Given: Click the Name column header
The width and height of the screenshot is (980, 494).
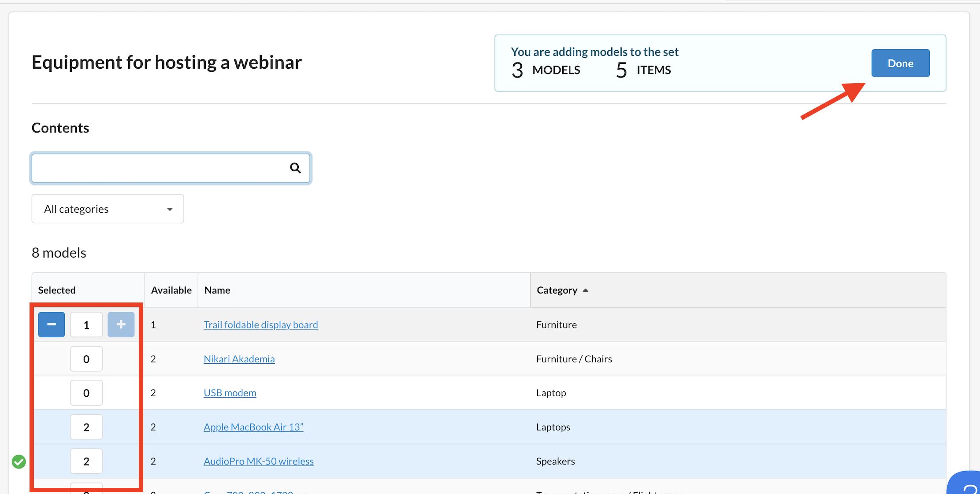Looking at the screenshot, I should pyautogui.click(x=217, y=290).
